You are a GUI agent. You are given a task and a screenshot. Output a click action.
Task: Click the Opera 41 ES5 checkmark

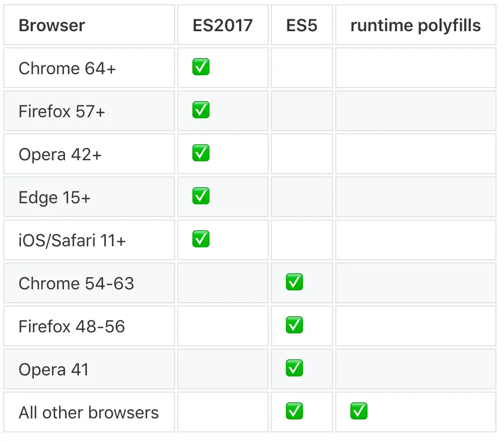point(294,368)
